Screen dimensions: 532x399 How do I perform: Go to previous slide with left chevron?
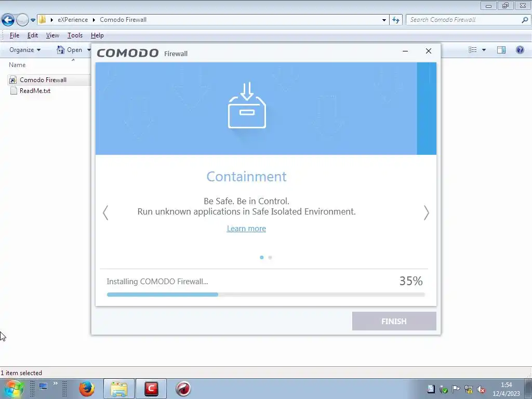click(x=105, y=212)
